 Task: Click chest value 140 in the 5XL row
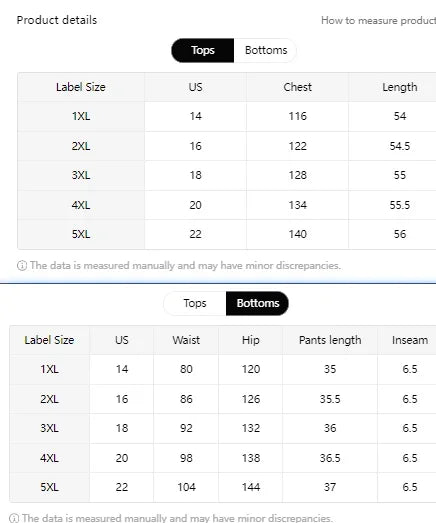click(297, 234)
